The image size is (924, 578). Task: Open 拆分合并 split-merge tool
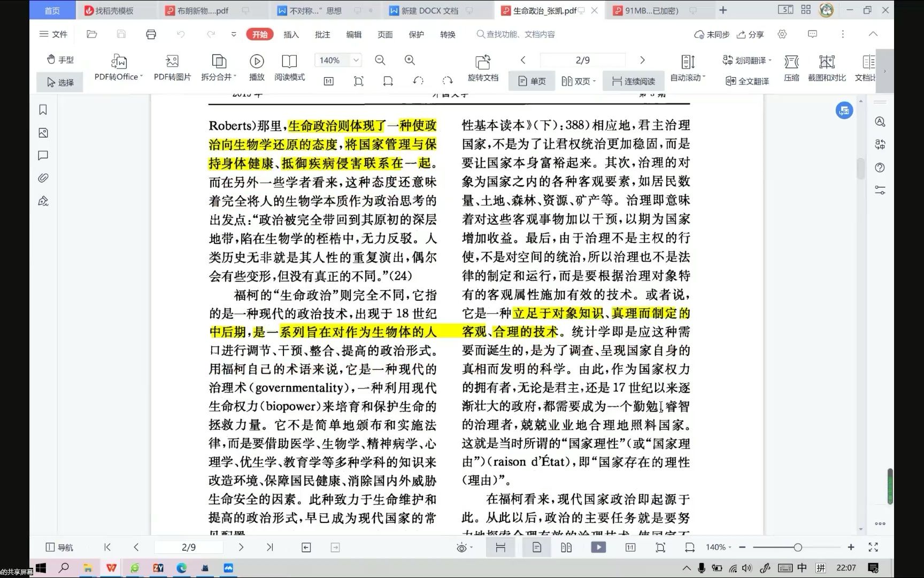[x=218, y=67]
